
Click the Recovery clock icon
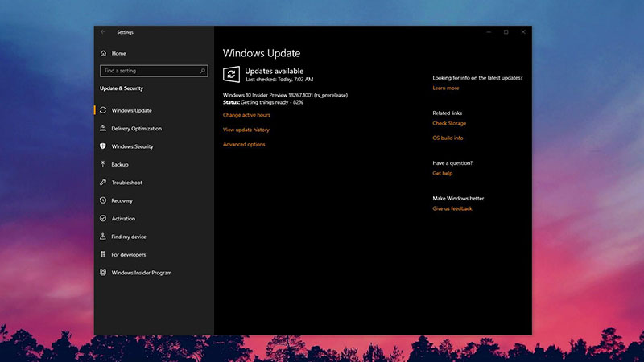click(x=103, y=200)
